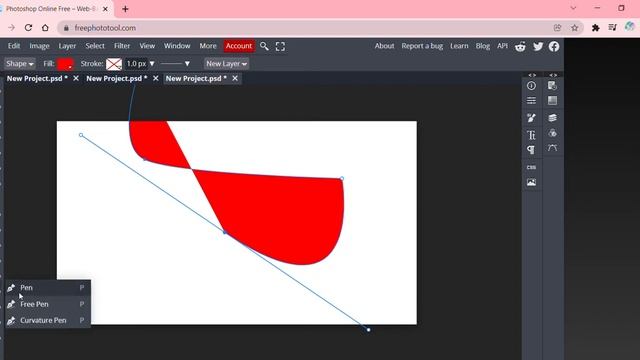
Task: Open the Layer menu
Action: [67, 46]
